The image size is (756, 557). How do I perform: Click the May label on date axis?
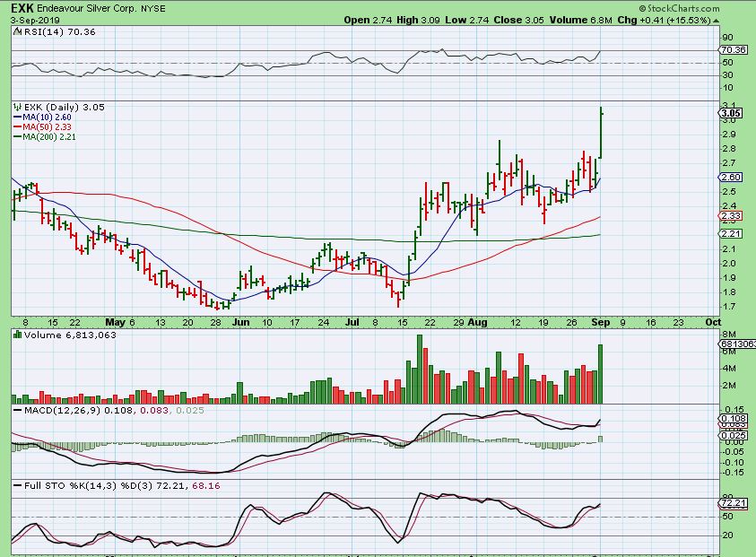click(x=115, y=322)
